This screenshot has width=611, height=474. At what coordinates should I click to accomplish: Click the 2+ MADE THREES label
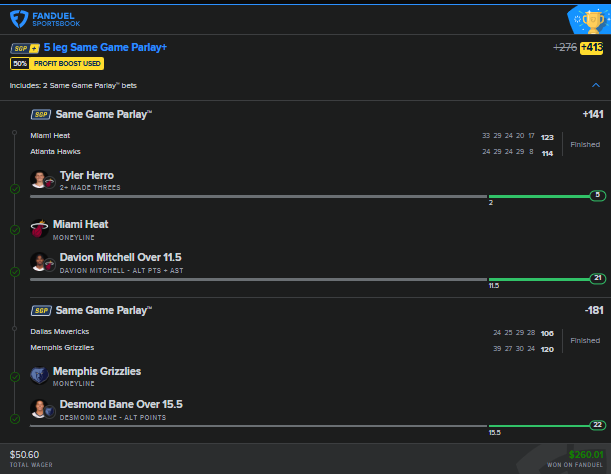(90, 187)
